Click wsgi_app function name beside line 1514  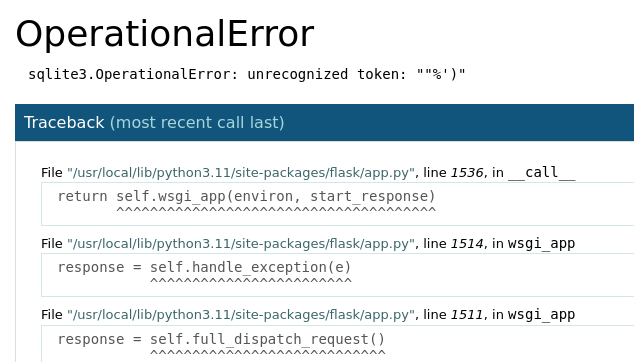(x=541, y=244)
